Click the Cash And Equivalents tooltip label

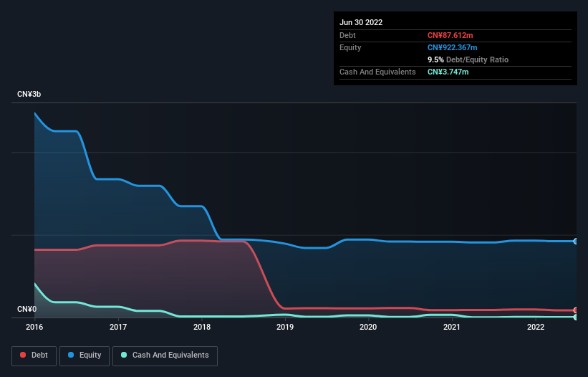click(377, 72)
